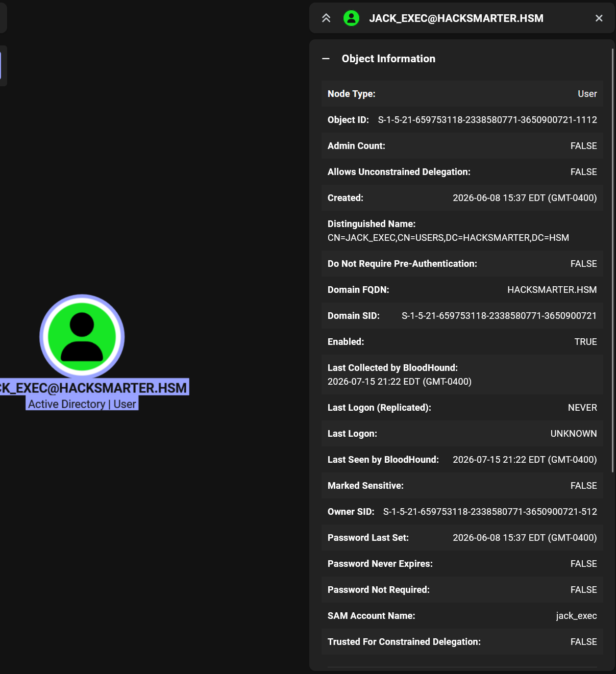Click Do Not Require Pre-Authentication FALSE value
The width and height of the screenshot is (616, 674).
584,264
